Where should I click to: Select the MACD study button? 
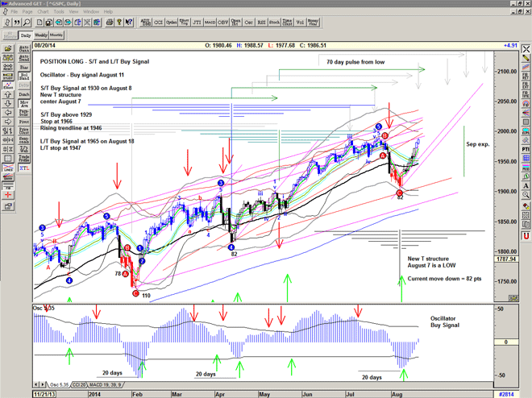point(210,23)
